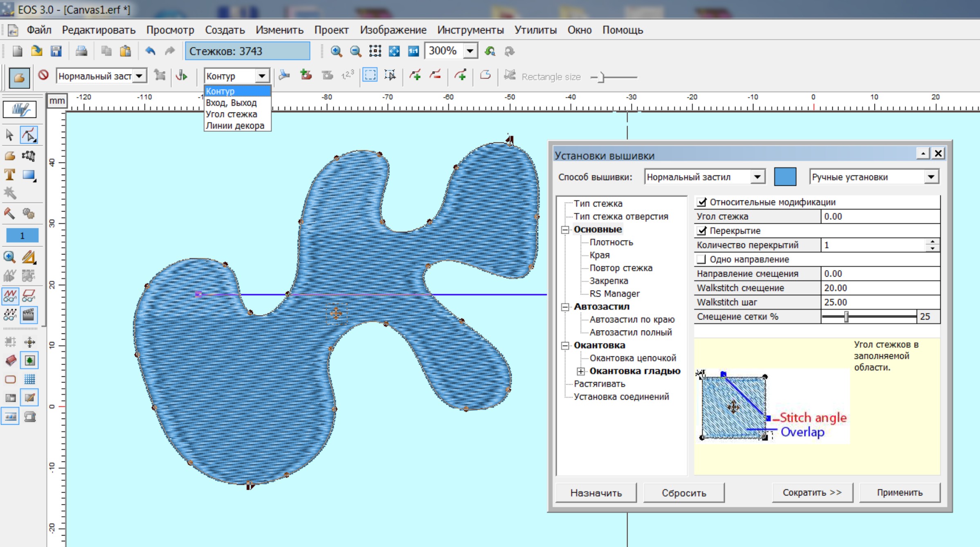Open the Инструменты menu
The height and width of the screenshot is (547, 980).
click(470, 30)
